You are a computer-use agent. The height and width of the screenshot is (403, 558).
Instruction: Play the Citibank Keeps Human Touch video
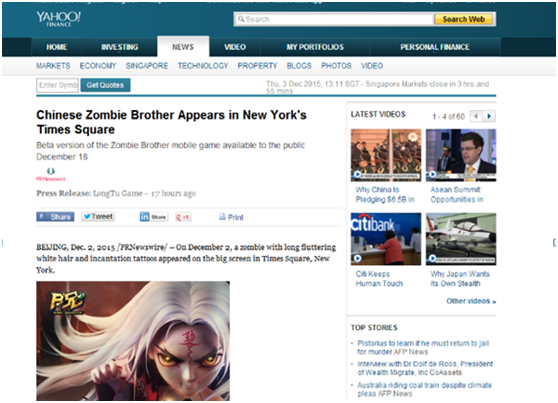386,239
